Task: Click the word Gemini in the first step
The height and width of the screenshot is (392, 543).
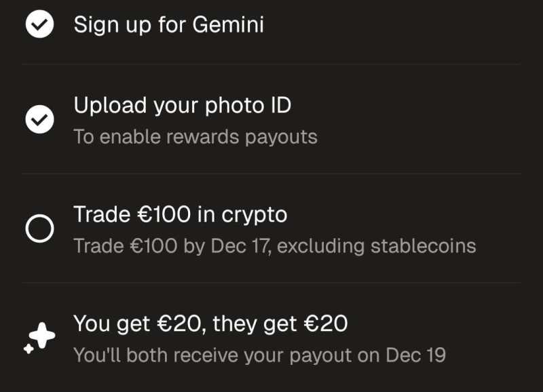Action: 228,25
